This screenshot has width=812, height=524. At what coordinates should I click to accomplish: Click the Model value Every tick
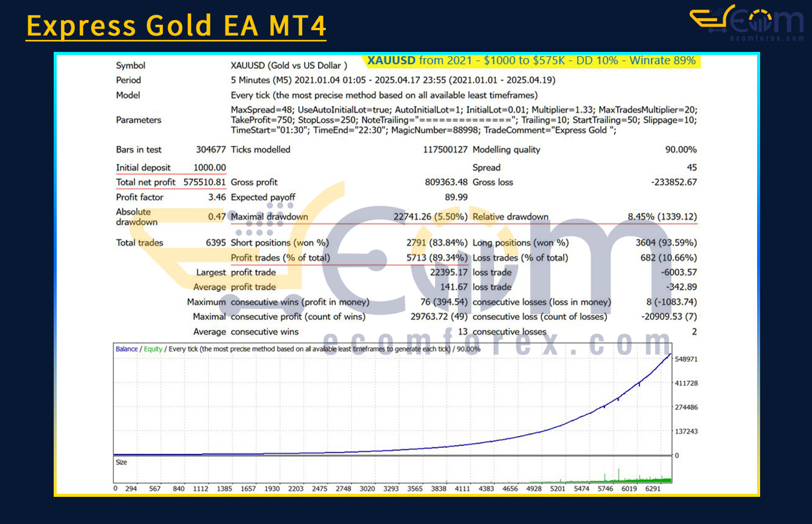pyautogui.click(x=384, y=95)
